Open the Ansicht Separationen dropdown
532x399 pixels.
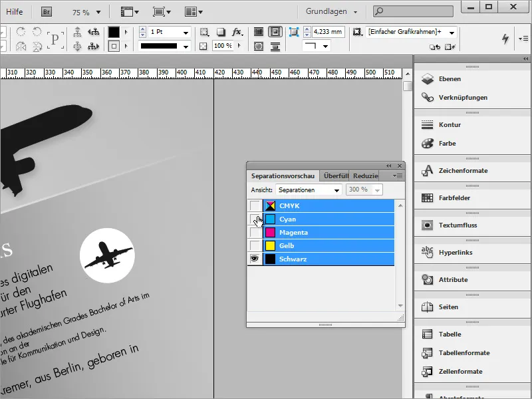pos(309,190)
